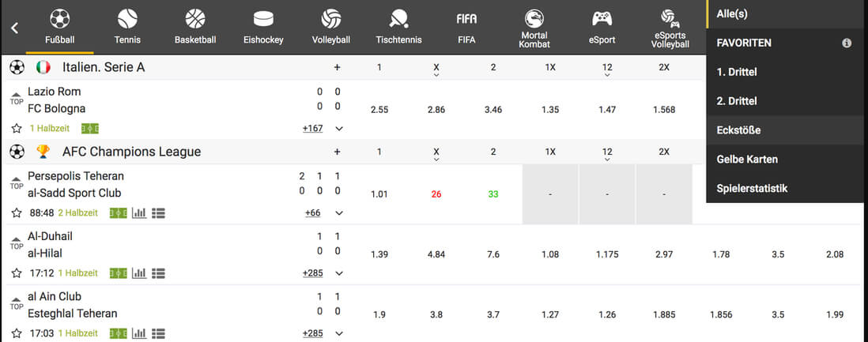This screenshot has width=868, height=342.
Task: Favorite the Lazio Rom match with star
Action: point(17,129)
